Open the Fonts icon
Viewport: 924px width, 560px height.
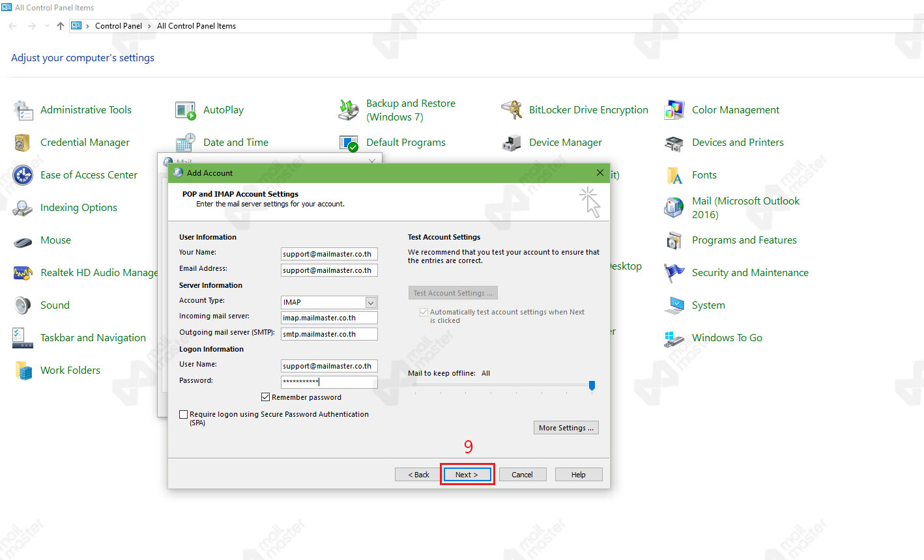pyautogui.click(x=674, y=175)
